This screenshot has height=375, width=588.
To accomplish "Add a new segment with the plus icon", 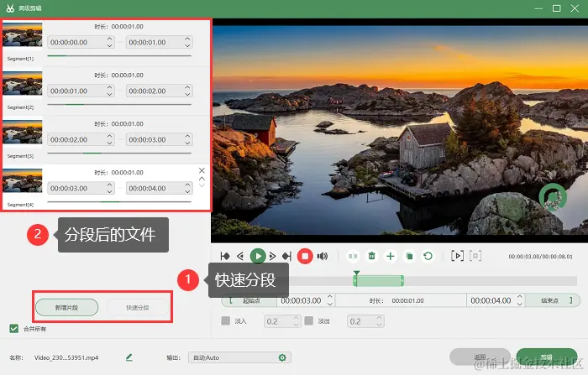I will [x=391, y=256].
